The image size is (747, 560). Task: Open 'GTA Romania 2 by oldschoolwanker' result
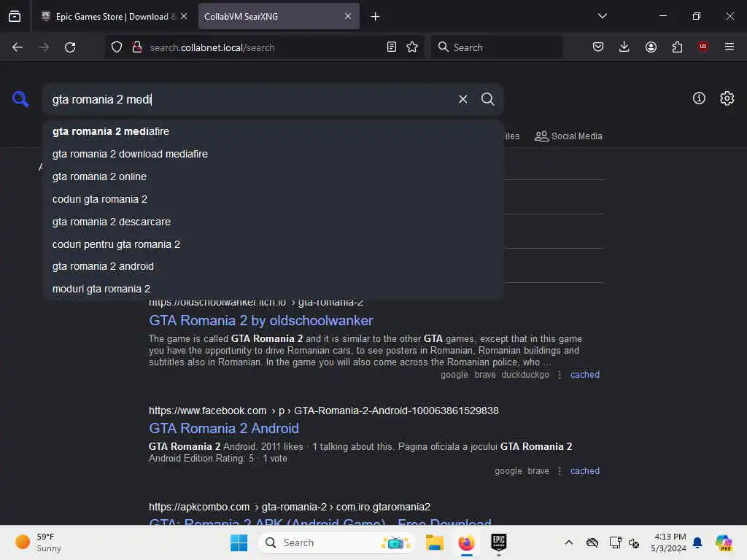(x=260, y=321)
